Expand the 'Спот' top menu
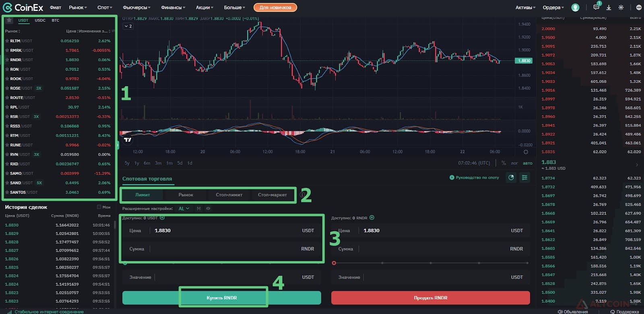Screen dimensions: 644x314 pos(105,7)
